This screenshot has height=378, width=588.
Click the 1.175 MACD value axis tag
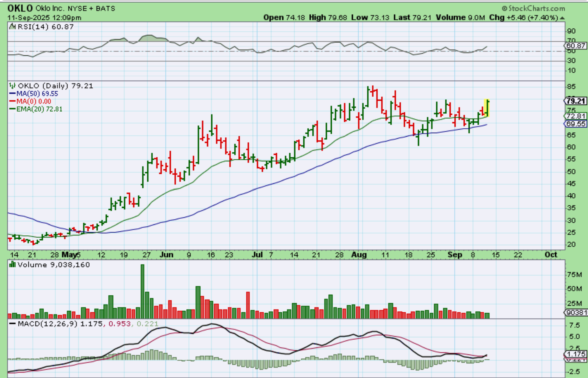(x=575, y=354)
